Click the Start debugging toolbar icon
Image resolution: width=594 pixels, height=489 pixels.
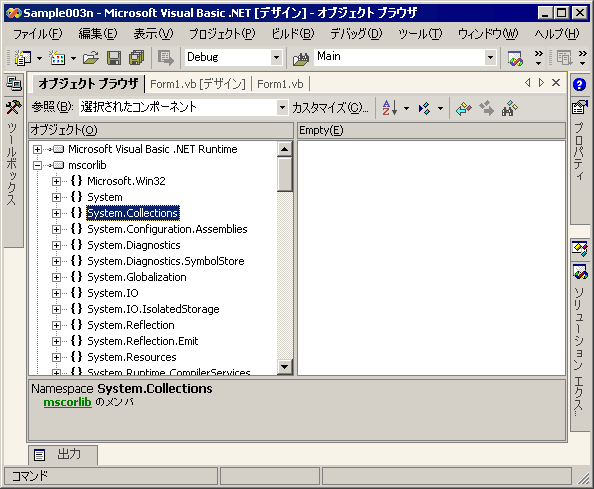pyautogui.click(x=165, y=58)
